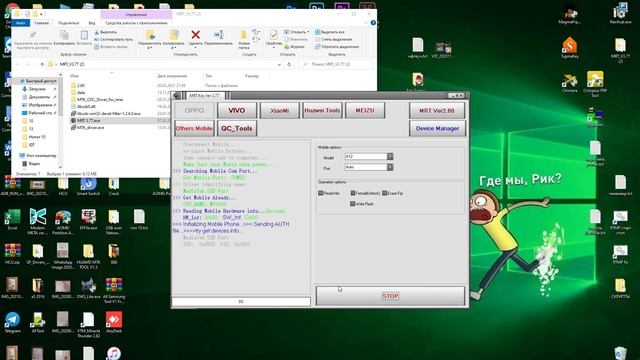Viewport: 640px width, 360px height.
Task: Click the Others Mobile button
Action: (x=194, y=129)
